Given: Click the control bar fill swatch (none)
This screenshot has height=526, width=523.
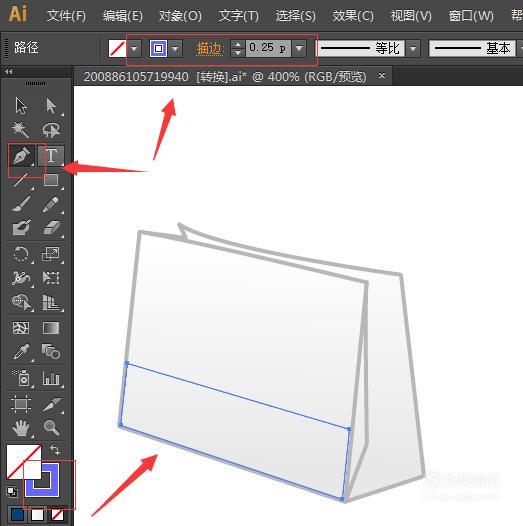Looking at the screenshot, I should (x=117, y=49).
